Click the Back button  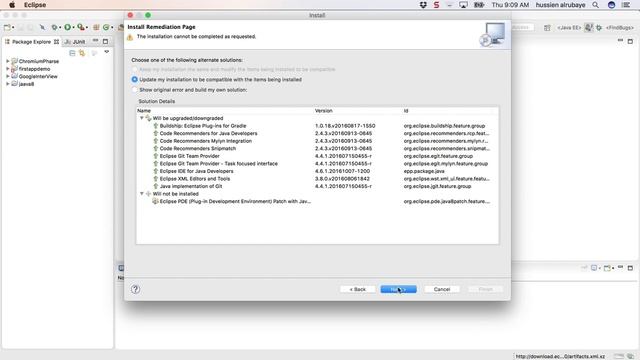358,289
